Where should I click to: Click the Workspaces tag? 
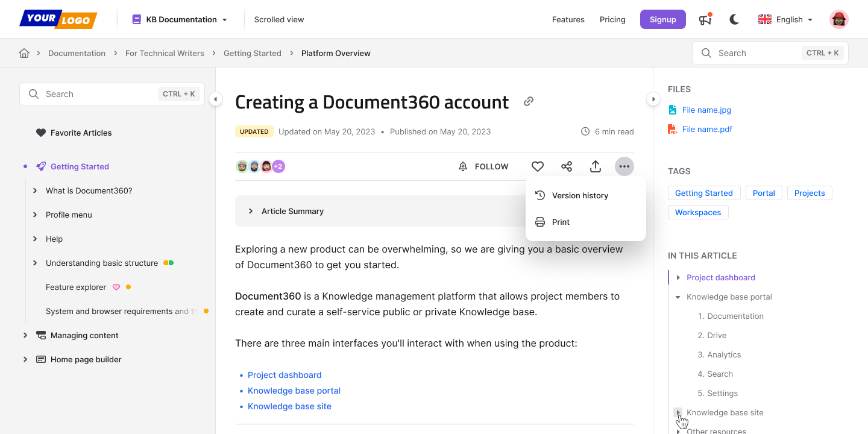(x=698, y=212)
